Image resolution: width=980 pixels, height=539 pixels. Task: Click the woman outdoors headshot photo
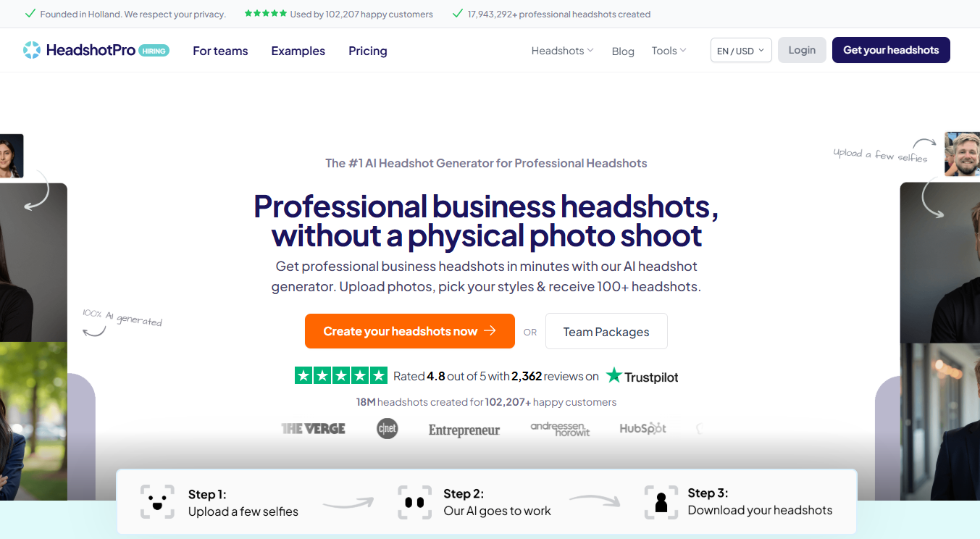(x=33, y=421)
